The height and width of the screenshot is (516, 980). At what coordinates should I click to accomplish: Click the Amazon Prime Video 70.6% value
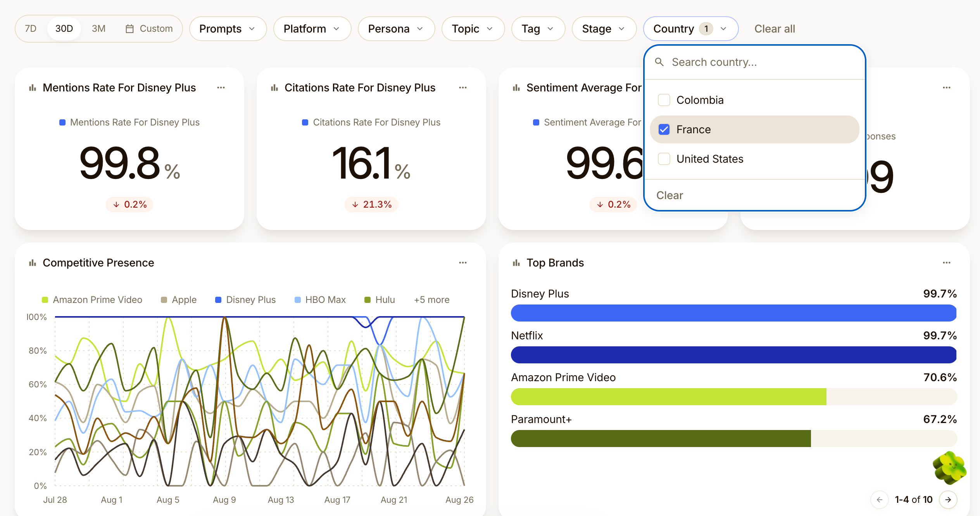coord(940,377)
